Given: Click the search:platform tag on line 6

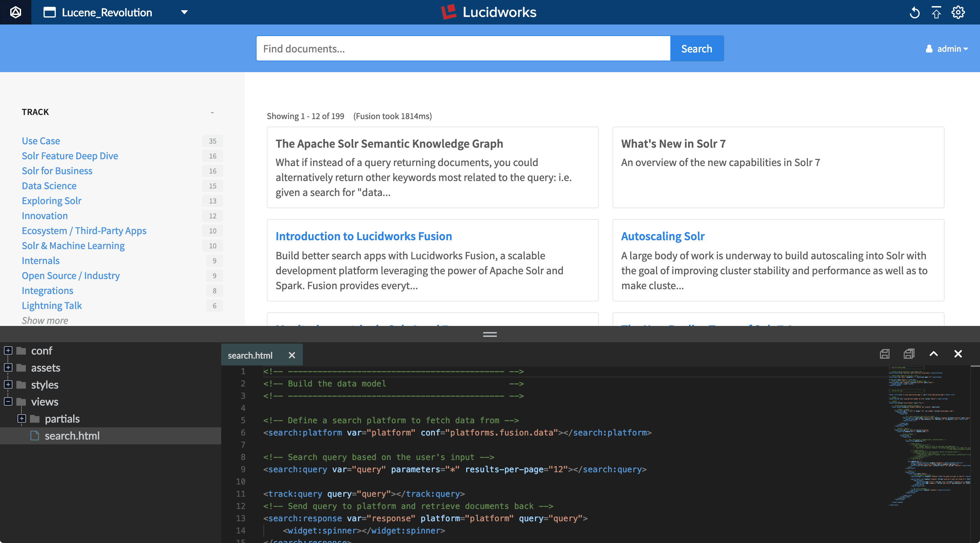Looking at the screenshot, I should coord(305,432).
